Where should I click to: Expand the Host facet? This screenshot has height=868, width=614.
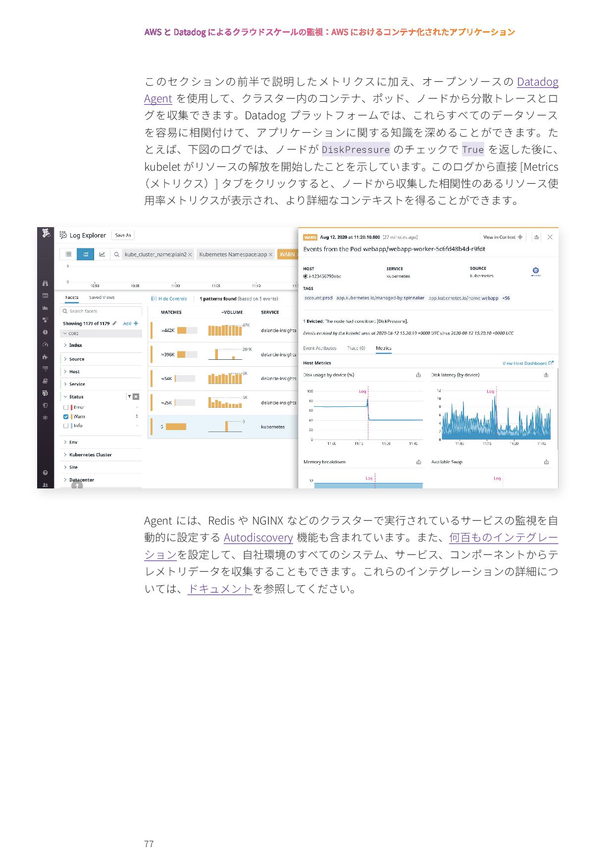[101, 371]
